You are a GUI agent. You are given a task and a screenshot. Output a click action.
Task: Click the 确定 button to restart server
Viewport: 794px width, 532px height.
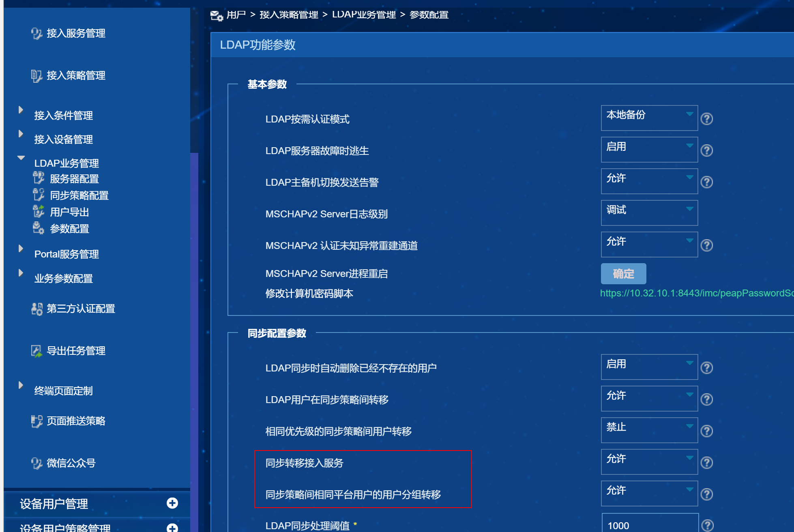pos(623,274)
